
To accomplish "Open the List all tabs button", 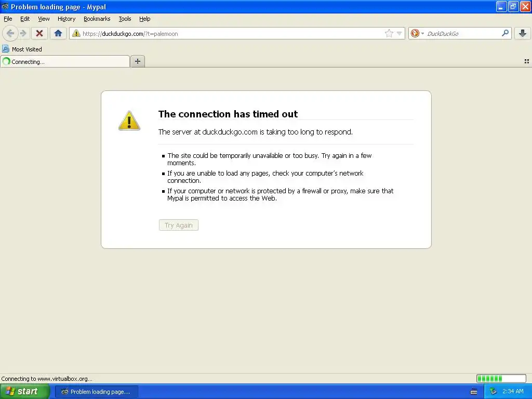I will click(x=527, y=61).
